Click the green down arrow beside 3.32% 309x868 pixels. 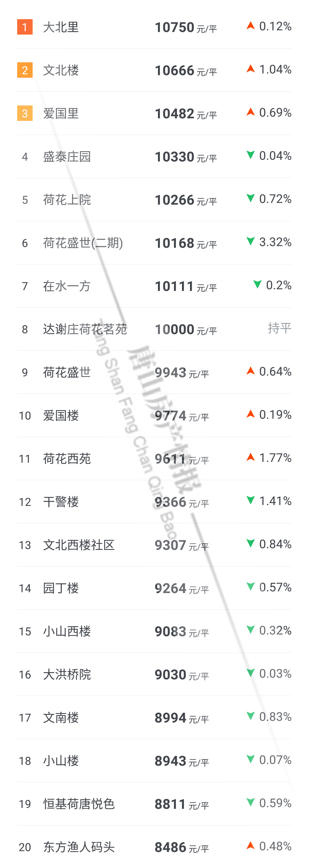tap(250, 241)
